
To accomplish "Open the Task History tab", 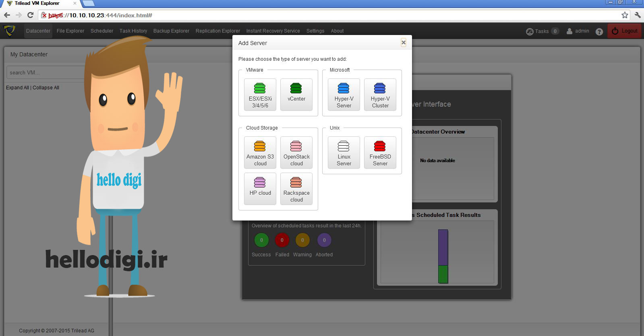I will (133, 31).
